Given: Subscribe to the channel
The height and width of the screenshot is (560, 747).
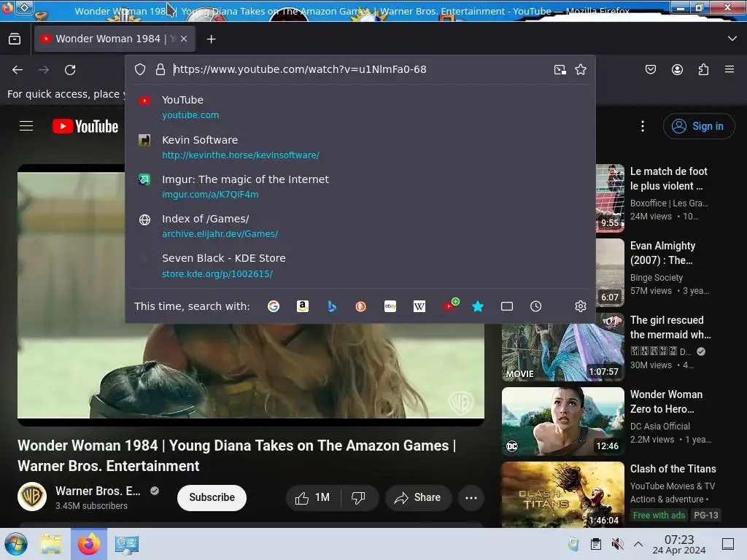Looking at the screenshot, I should coord(212,497).
